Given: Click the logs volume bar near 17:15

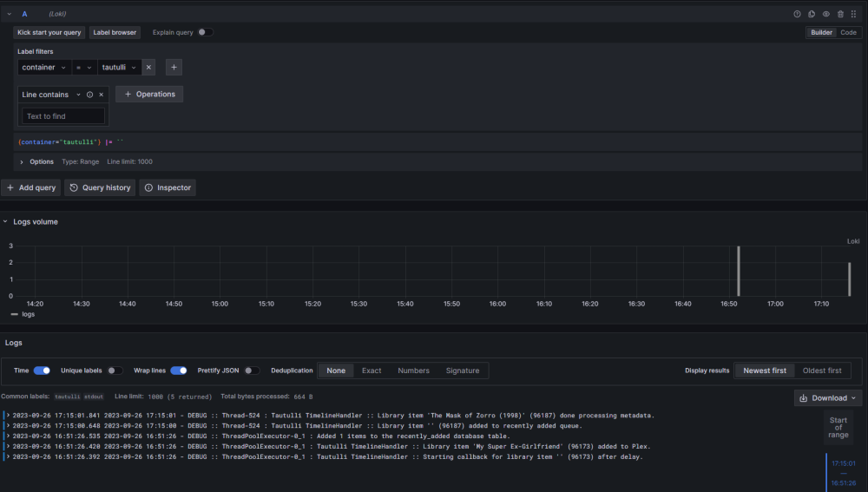Looking at the screenshot, I should coord(850,279).
